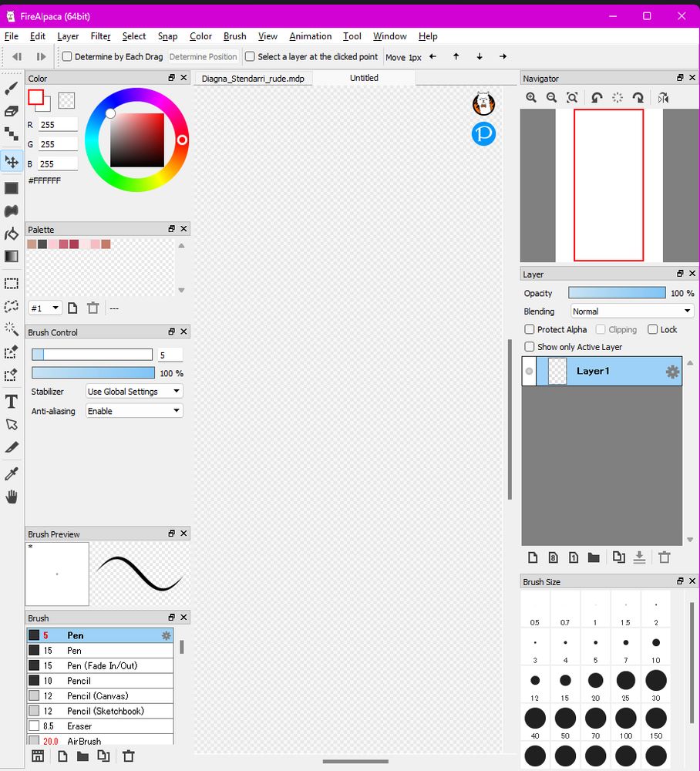Click the move left arrow button
700x771 pixels.
tap(432, 56)
